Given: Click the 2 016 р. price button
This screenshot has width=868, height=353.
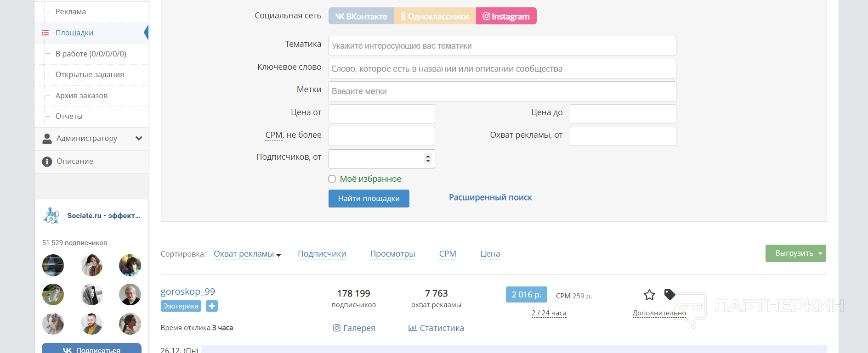Looking at the screenshot, I should click(x=527, y=295).
